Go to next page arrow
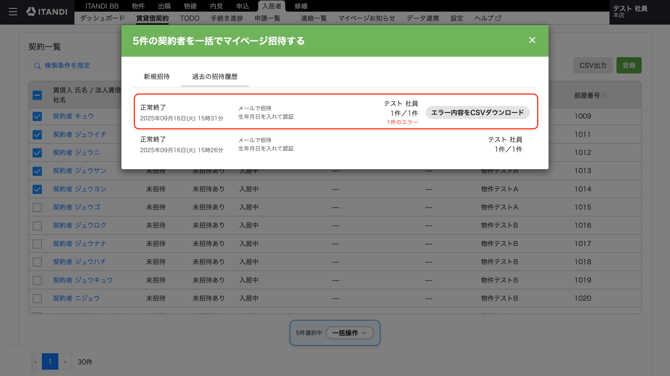This screenshot has height=376, width=670. pyautogui.click(x=65, y=362)
